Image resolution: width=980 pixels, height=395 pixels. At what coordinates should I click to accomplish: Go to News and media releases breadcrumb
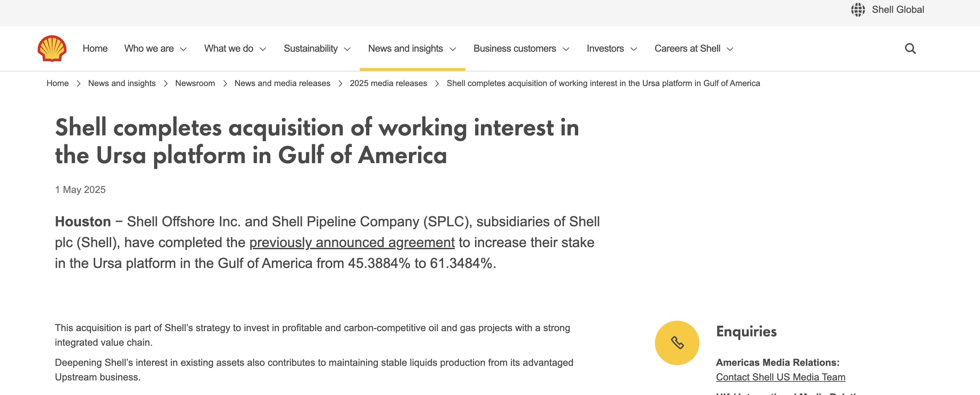point(282,83)
